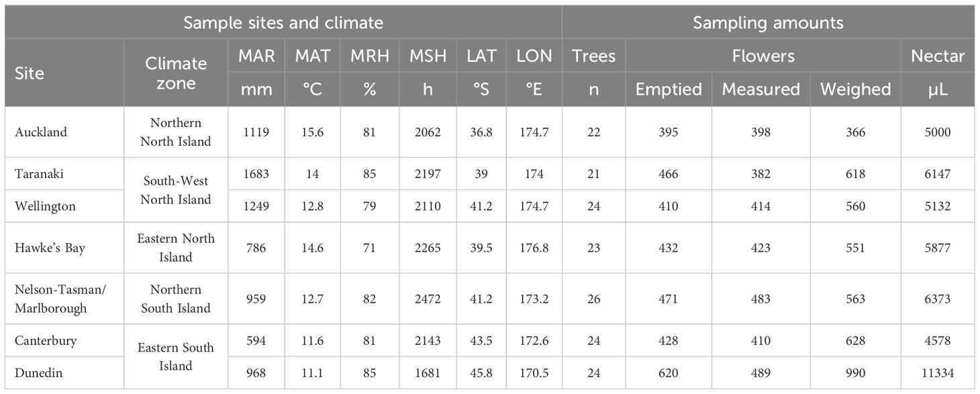Screen dimensions: 980x394
Task: Click the 'Eastern South Island' climate zone cell
Action: (176, 356)
